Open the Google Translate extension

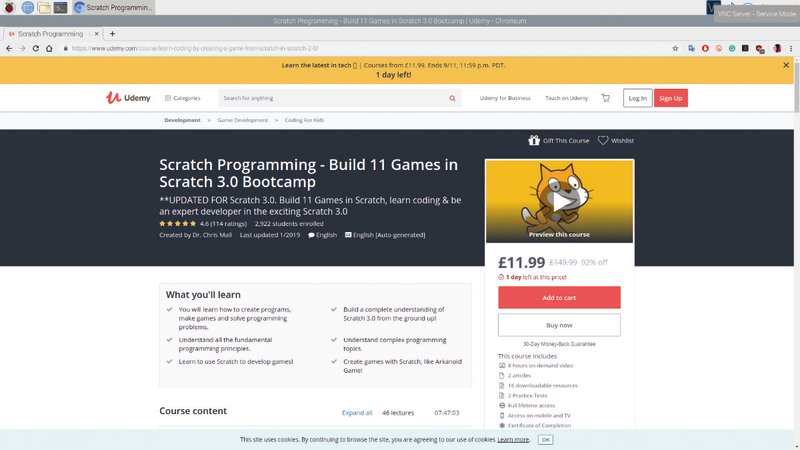pos(691,48)
